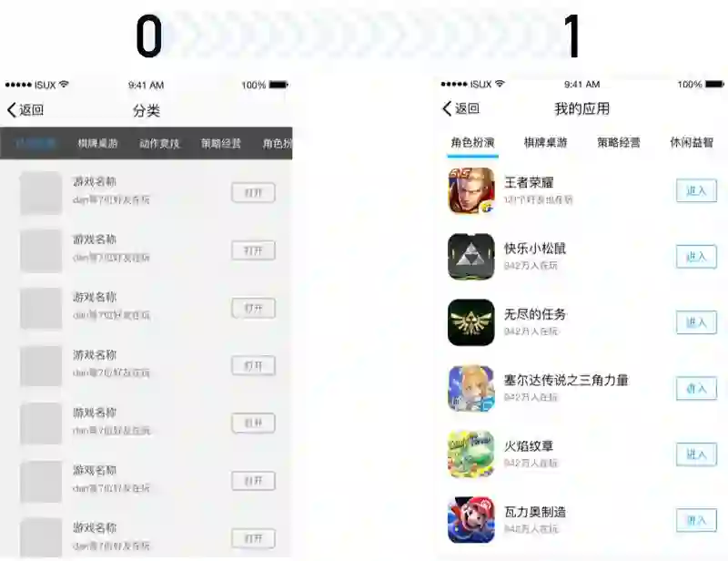Open the 瓦力奥制造 Mario icon

point(470,520)
